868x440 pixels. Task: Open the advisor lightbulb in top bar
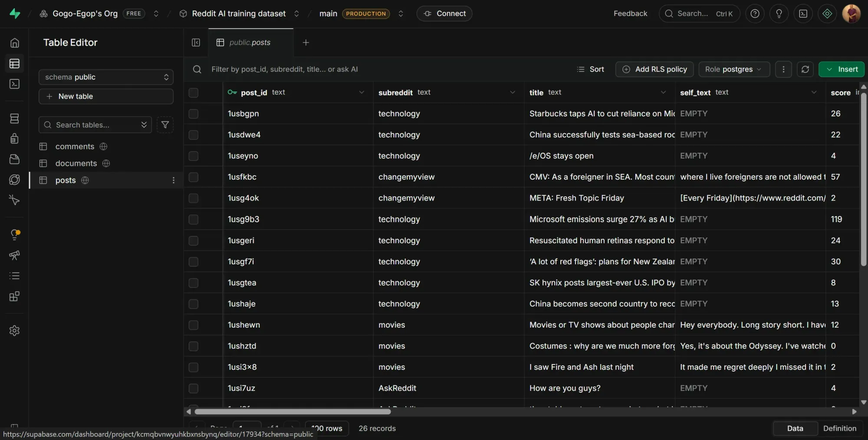click(779, 13)
